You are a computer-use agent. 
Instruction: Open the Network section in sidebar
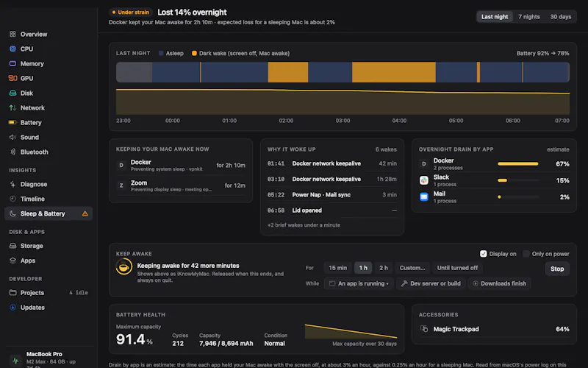49,107
